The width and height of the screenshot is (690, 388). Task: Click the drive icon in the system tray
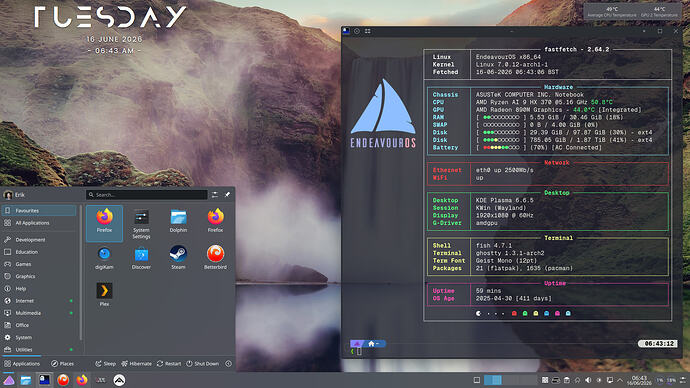555,380
